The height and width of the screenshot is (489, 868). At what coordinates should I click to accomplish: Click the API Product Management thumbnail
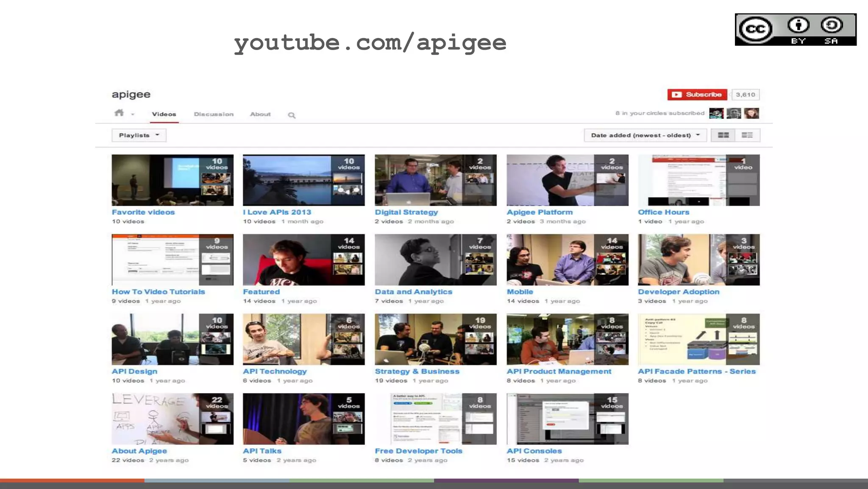click(568, 339)
